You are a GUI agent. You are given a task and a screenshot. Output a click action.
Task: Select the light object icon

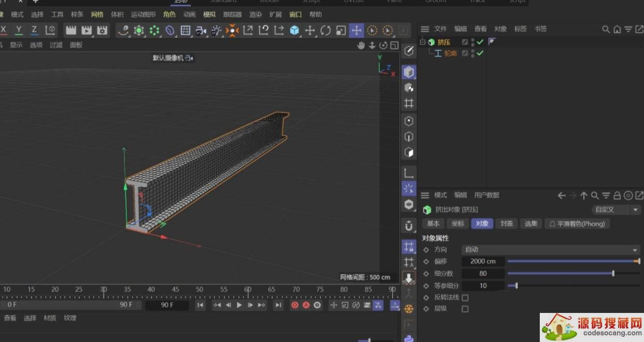(x=216, y=31)
